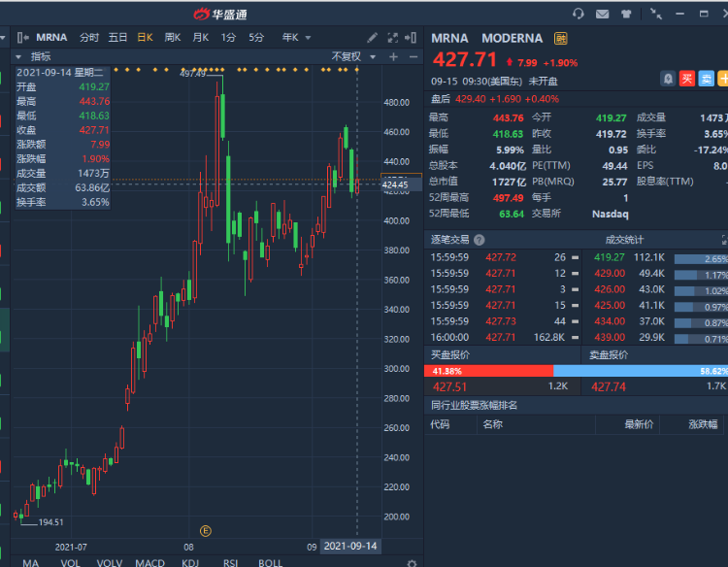Viewport: 728px width, 567px height.
Task: Open the 年K period dropdown
Action: pyautogui.click(x=296, y=38)
